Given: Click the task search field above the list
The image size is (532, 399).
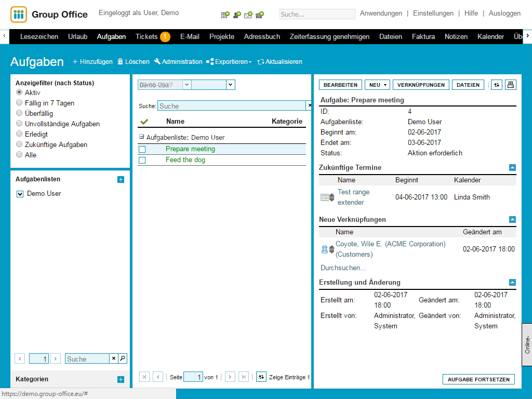Looking at the screenshot, I should click(231, 106).
